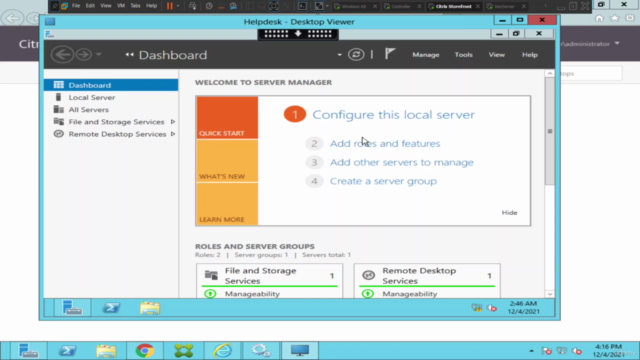640x360 pixels.
Task: Open File Explorer from inner session taskbar
Action: pos(150,308)
